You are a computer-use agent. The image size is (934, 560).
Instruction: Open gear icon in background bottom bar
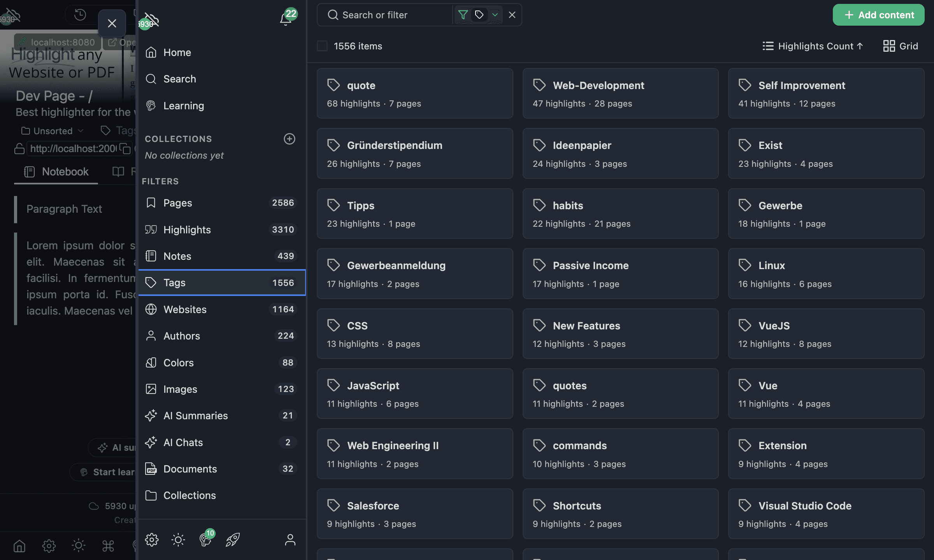click(49, 546)
